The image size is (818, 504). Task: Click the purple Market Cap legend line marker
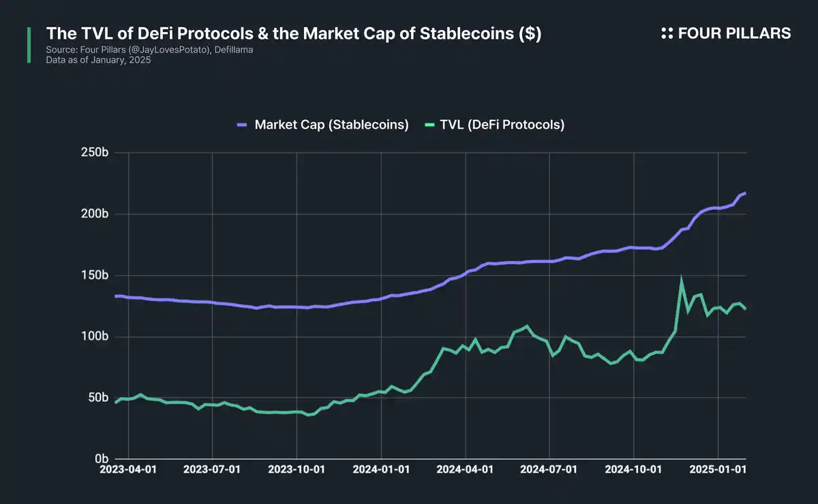[x=243, y=125]
